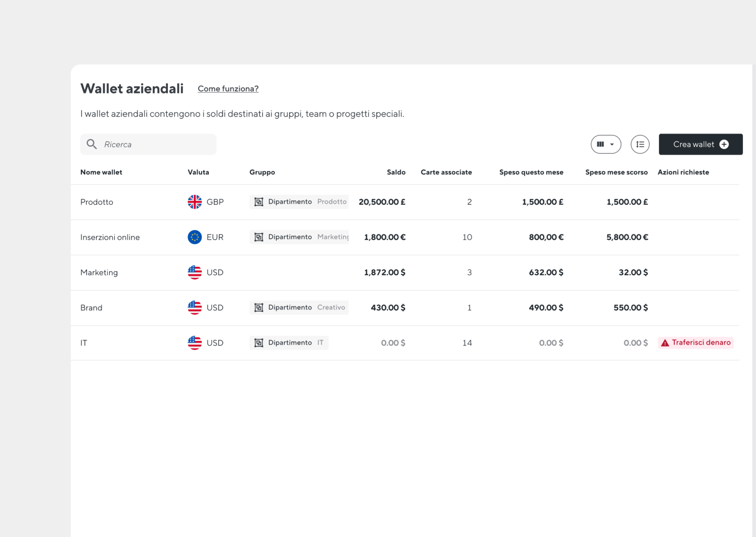This screenshot has height=537, width=756.
Task: Click the 550.00 $ last month value
Action: 631,308
